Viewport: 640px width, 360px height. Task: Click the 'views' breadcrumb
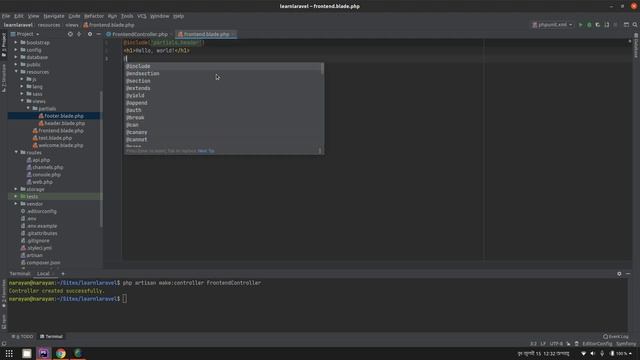pos(71,25)
